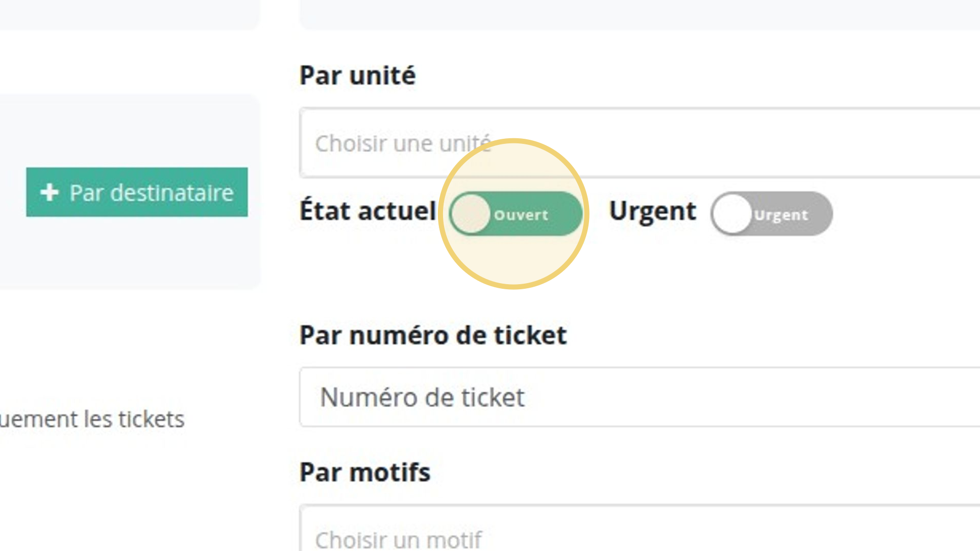980x551 pixels.
Task: Click the bold Urgent label text
Action: [x=653, y=211]
